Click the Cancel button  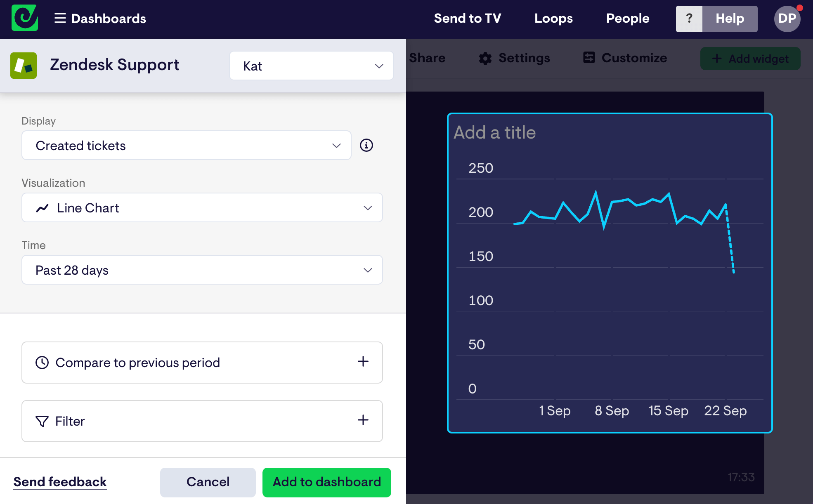click(207, 482)
